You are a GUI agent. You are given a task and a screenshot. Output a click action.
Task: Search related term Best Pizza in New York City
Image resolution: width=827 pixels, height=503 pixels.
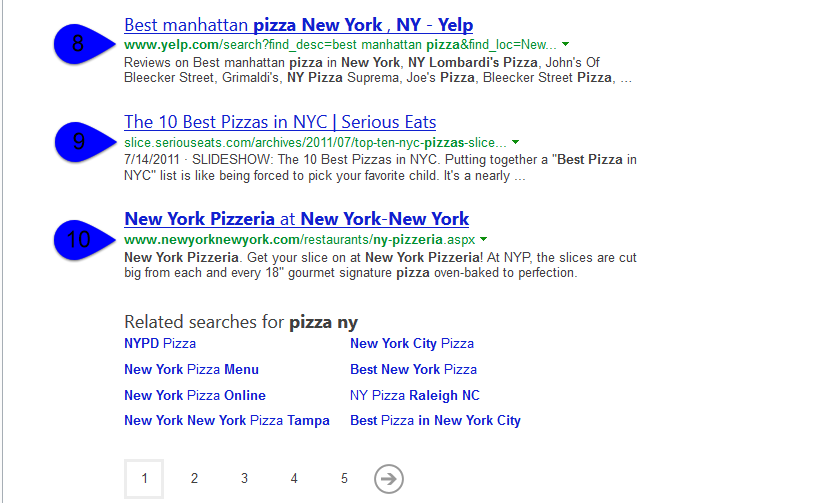[x=435, y=421]
